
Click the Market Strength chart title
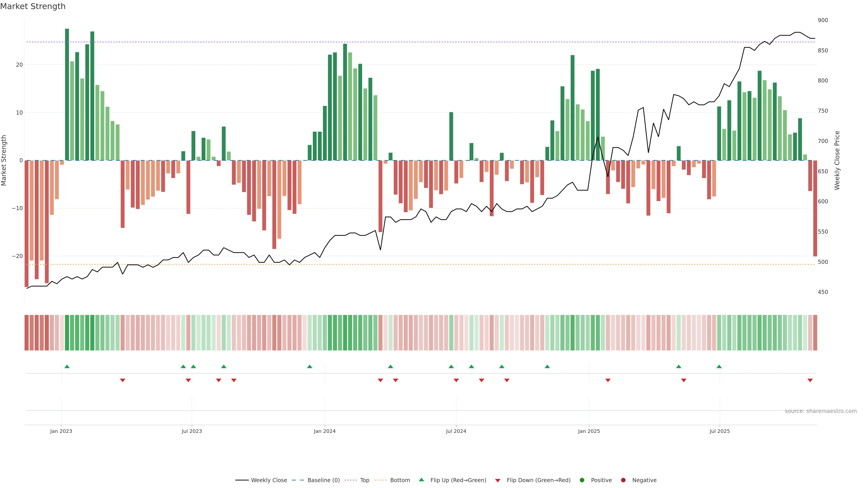click(x=33, y=6)
